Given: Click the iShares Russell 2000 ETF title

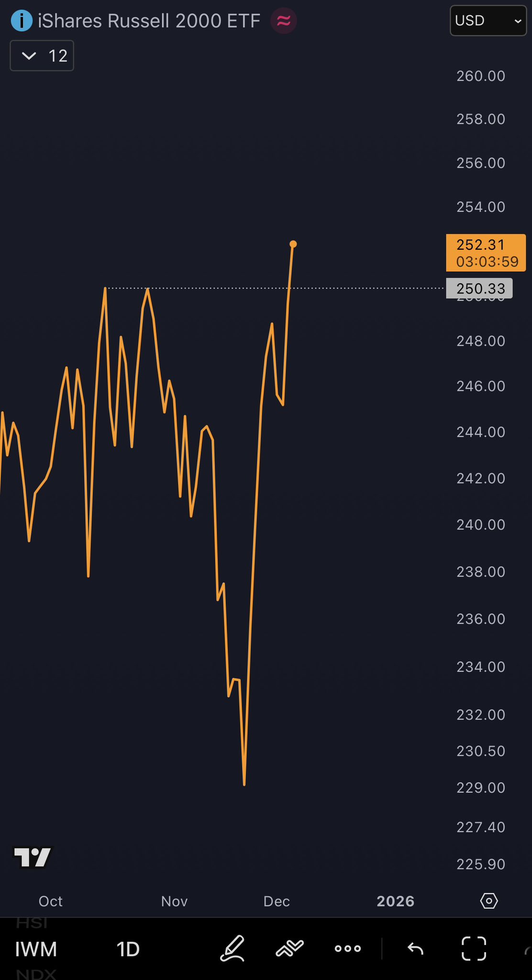Looking at the screenshot, I should point(149,21).
